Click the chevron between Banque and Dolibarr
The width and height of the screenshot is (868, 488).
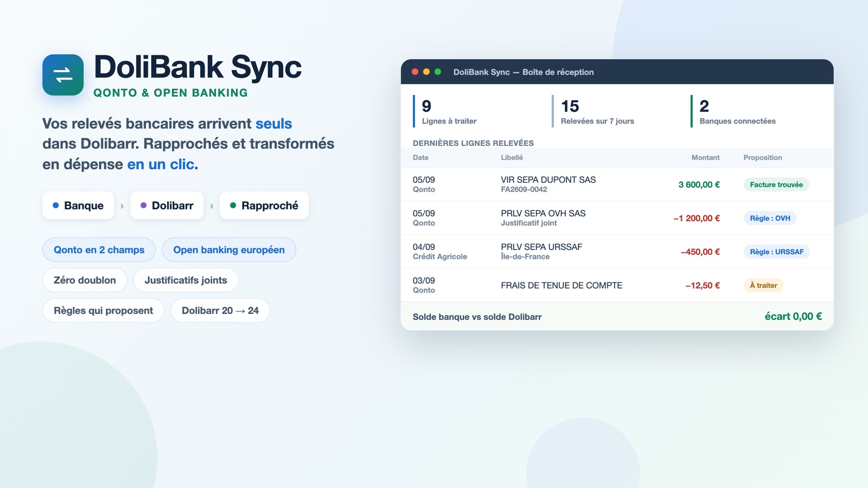[x=122, y=206]
